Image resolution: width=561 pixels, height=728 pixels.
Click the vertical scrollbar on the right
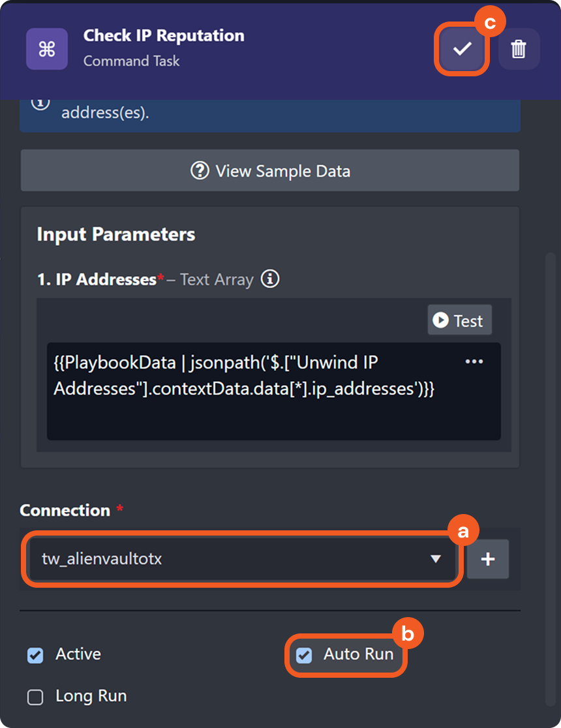point(550,457)
